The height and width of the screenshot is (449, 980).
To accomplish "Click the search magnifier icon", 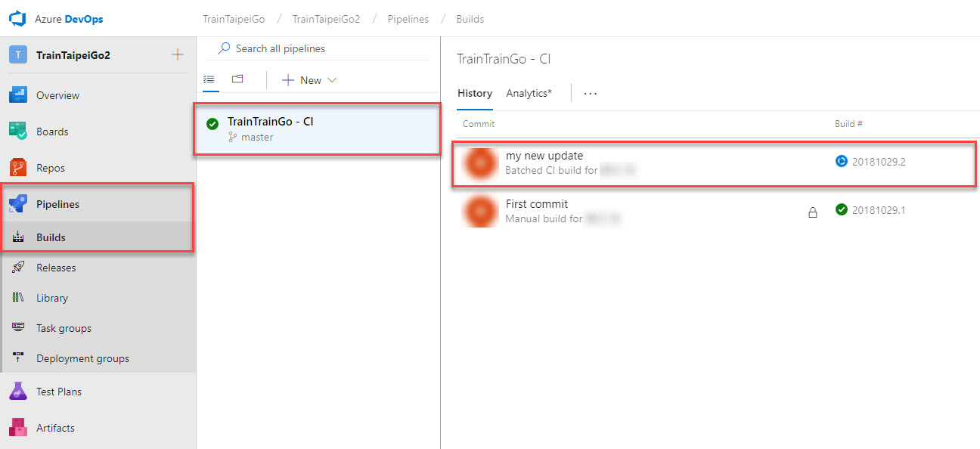I will 224,48.
